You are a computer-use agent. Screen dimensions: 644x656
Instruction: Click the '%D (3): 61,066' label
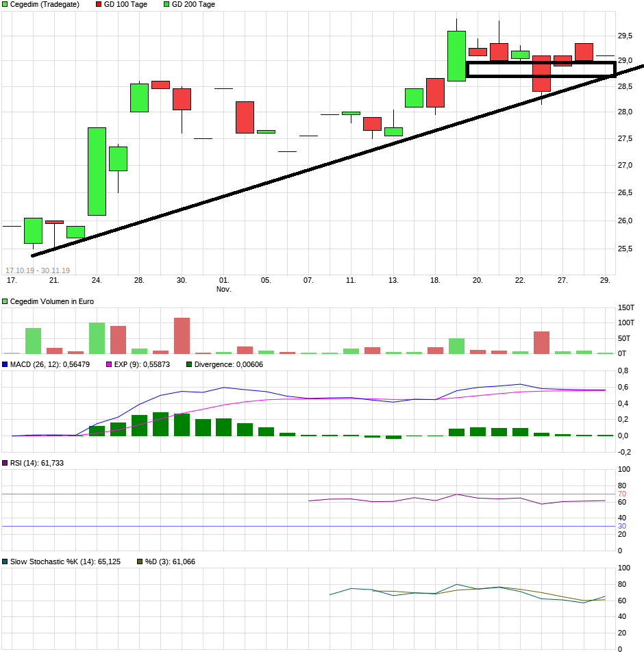point(170,562)
